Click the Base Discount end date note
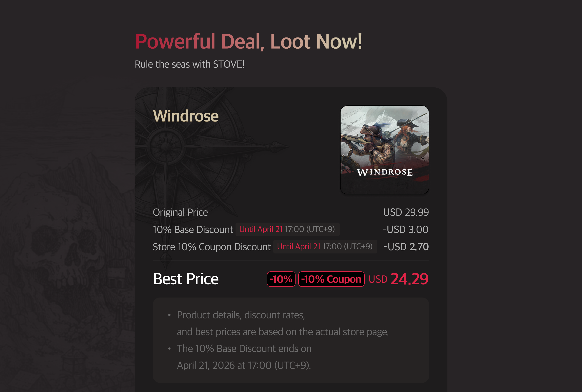The image size is (582, 392). [x=244, y=357]
